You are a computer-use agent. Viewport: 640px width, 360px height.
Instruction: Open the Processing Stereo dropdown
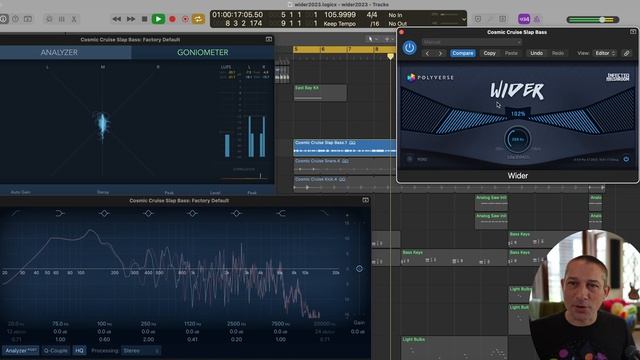tap(141, 350)
